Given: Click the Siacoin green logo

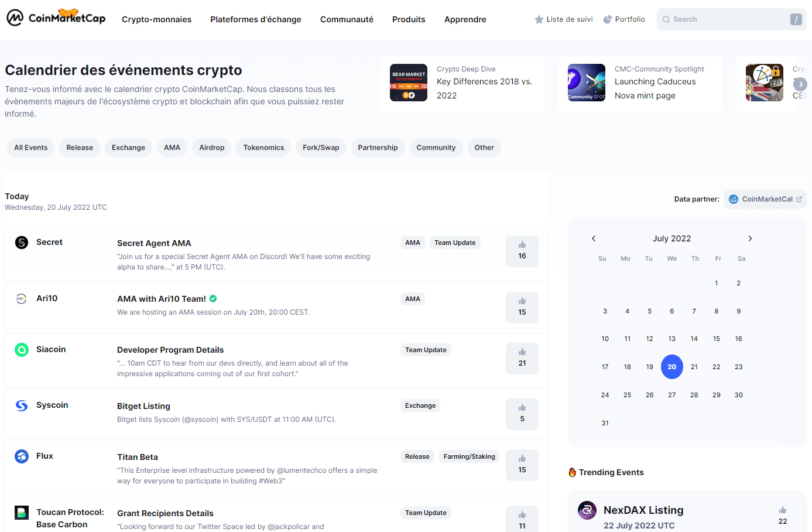Looking at the screenshot, I should pyautogui.click(x=22, y=350).
